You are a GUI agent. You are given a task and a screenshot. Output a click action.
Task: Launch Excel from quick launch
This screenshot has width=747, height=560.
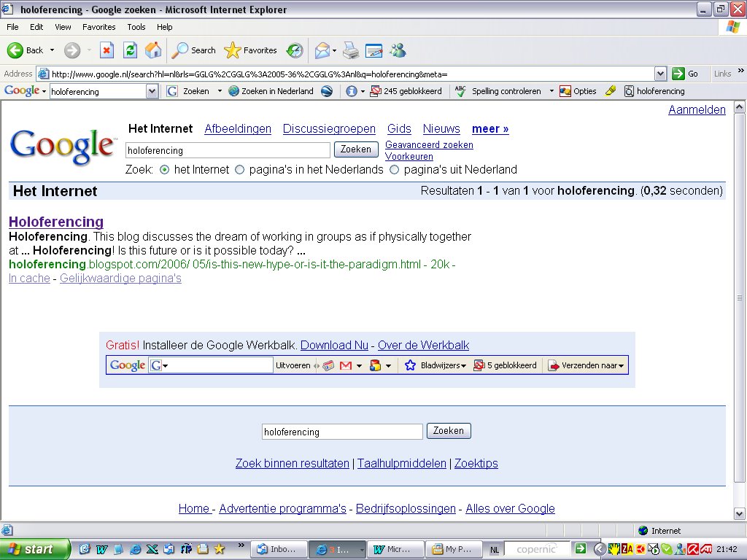pos(152,549)
